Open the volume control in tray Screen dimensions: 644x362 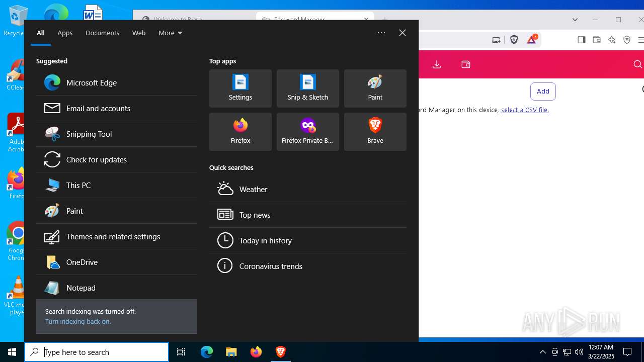point(579,352)
